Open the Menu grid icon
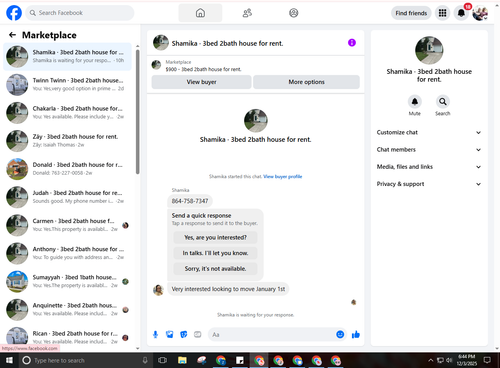The width and height of the screenshot is (500, 368). [x=442, y=13]
